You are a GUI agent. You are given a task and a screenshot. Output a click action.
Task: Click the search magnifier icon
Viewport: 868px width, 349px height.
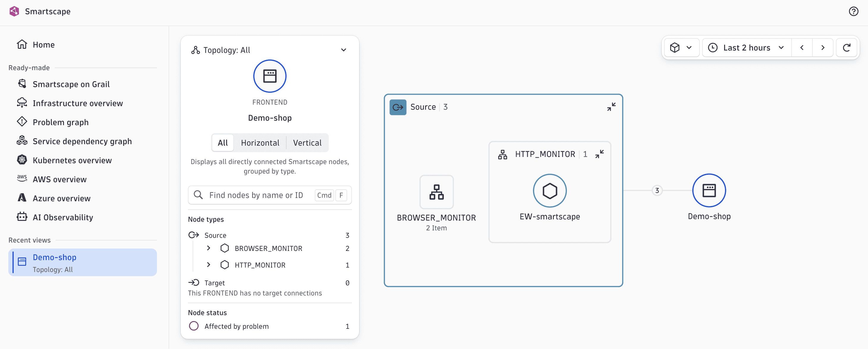point(198,195)
